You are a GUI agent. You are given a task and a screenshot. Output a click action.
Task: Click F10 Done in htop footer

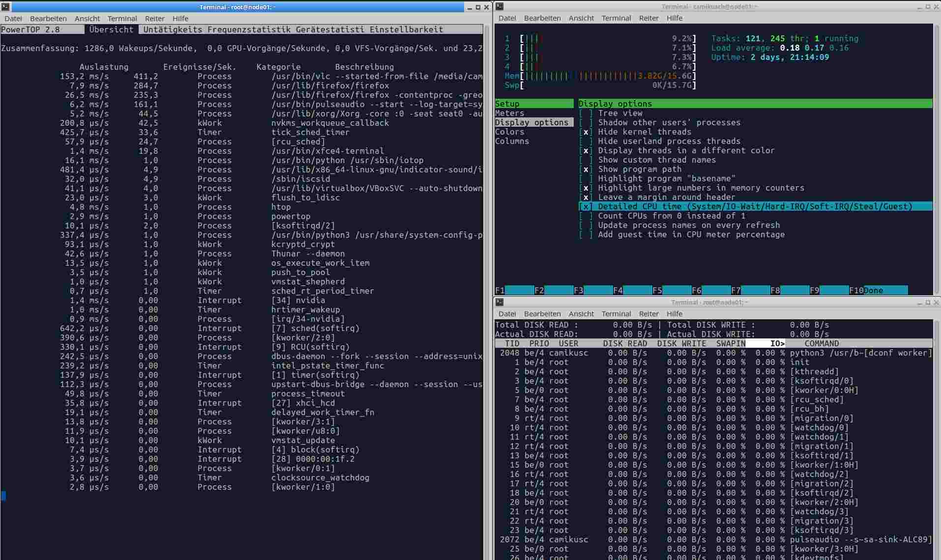coord(878,290)
